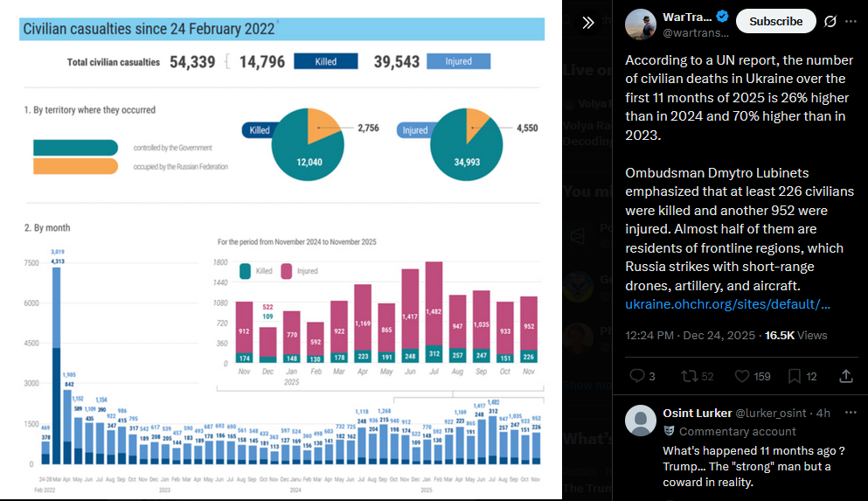
Task: Open Osint Lurker profile avatar
Action: [641, 421]
